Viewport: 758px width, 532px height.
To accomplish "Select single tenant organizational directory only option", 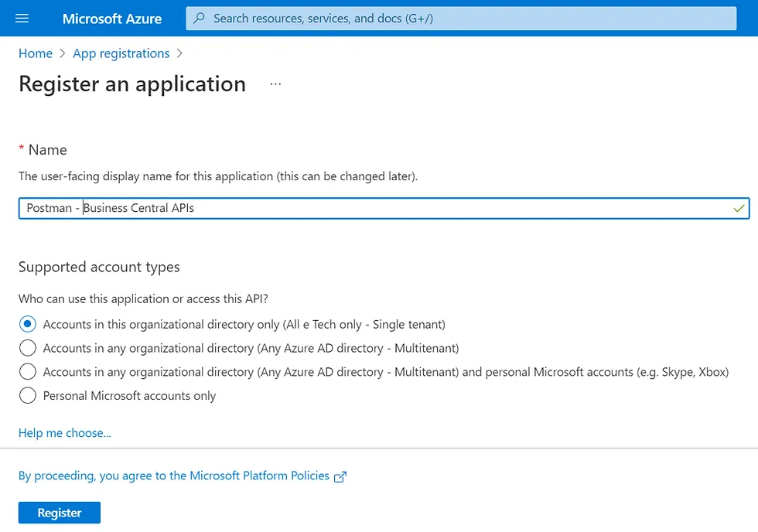I will click(x=28, y=324).
